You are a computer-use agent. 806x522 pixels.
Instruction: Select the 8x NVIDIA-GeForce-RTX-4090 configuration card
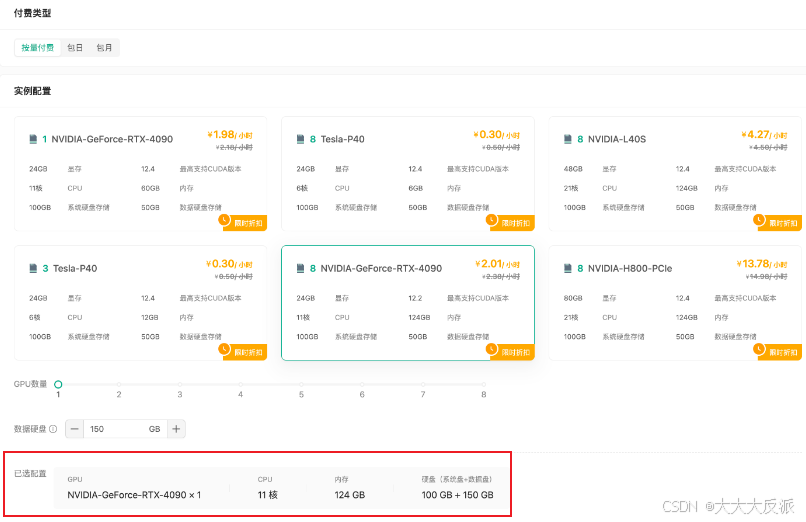pyautogui.click(x=408, y=303)
